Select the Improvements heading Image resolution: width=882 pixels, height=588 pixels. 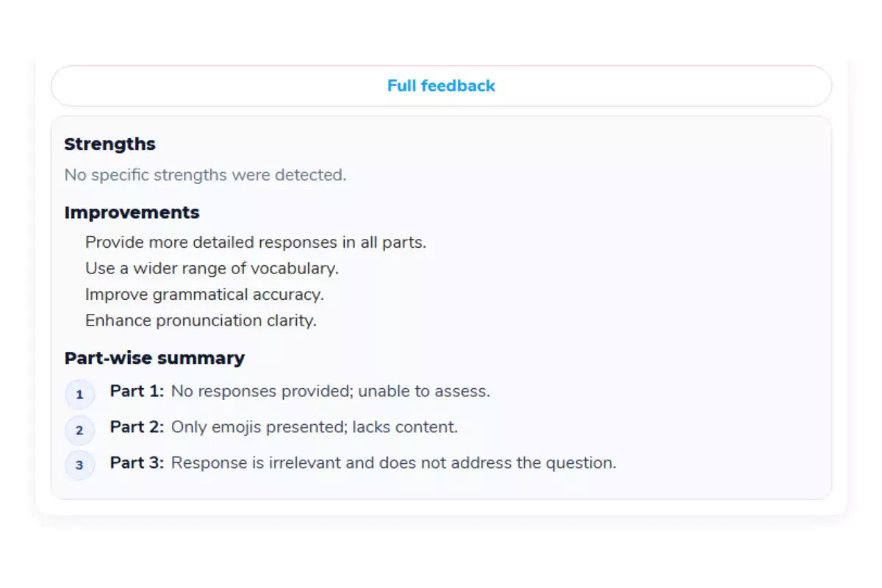click(x=132, y=212)
